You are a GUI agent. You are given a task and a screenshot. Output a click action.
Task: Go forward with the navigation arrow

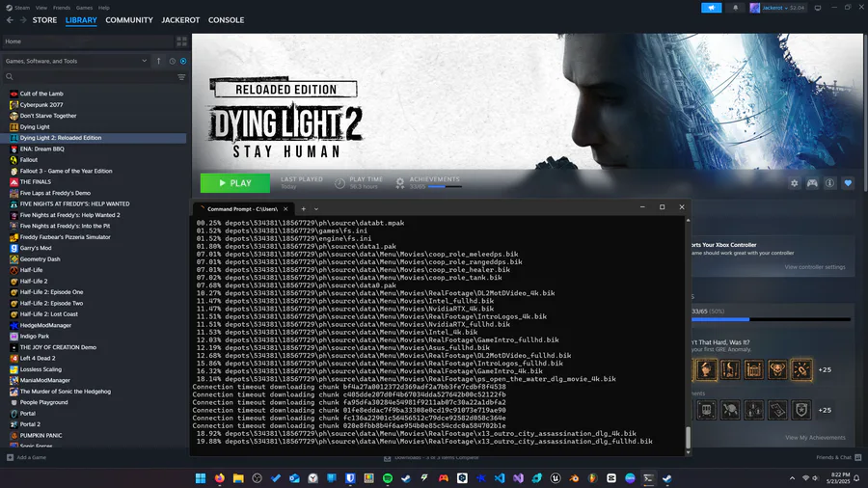(x=23, y=20)
